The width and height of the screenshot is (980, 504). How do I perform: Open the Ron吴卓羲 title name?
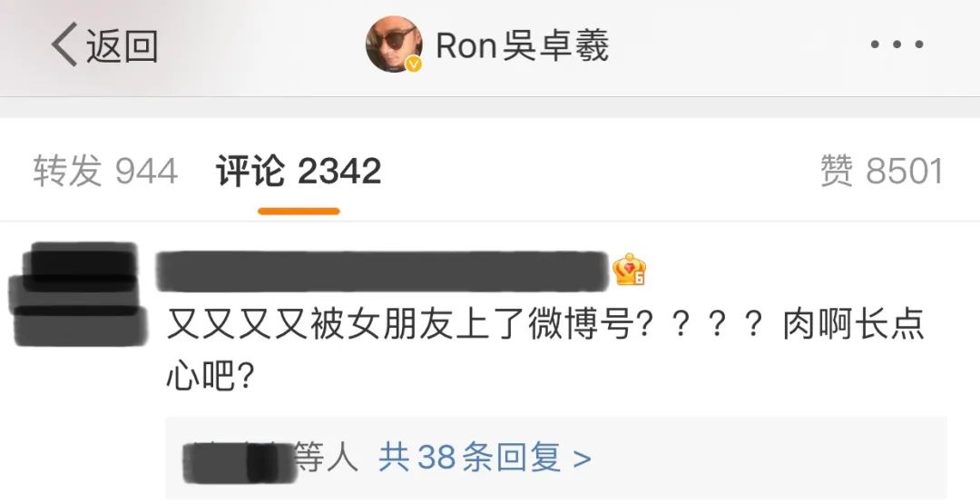[x=523, y=45]
